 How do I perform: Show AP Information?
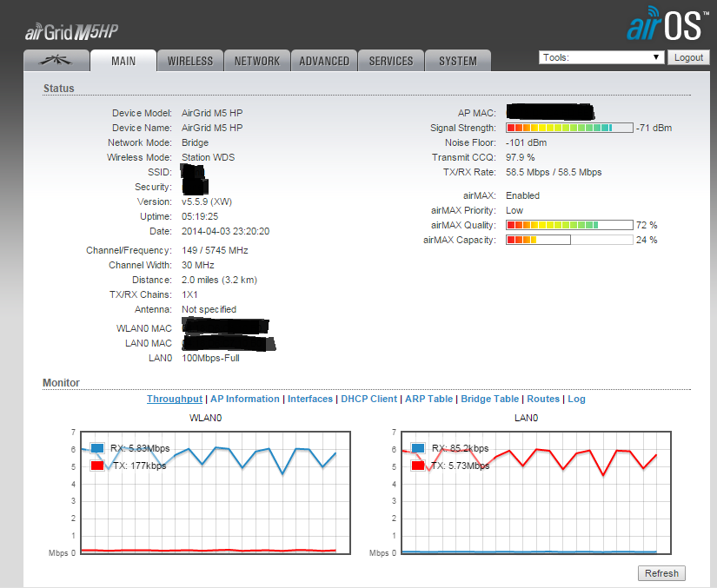(x=244, y=399)
